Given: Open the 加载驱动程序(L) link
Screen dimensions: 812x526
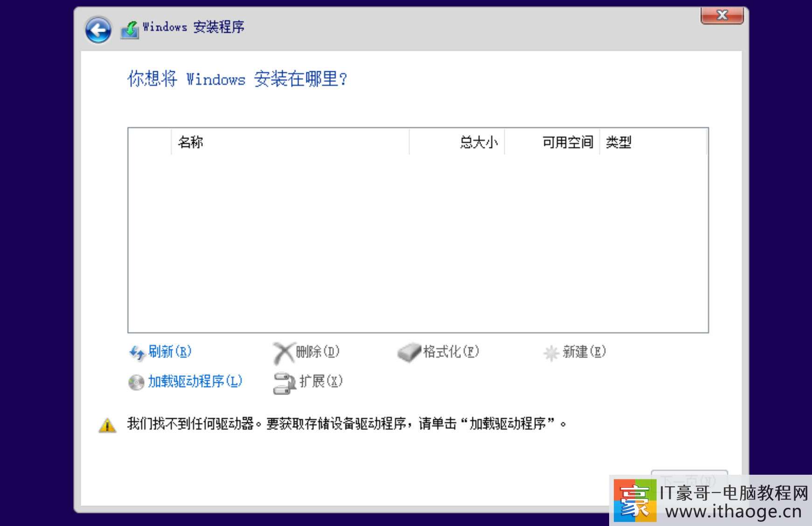Looking at the screenshot, I should pyautogui.click(x=195, y=381).
